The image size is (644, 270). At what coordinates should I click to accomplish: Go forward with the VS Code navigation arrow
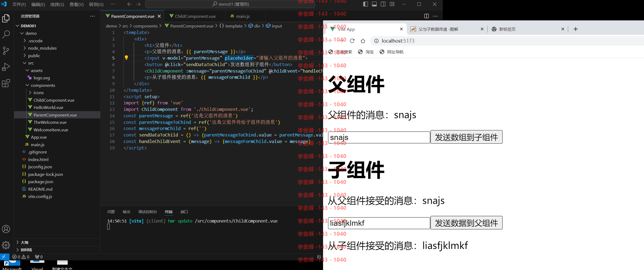click(138, 4)
